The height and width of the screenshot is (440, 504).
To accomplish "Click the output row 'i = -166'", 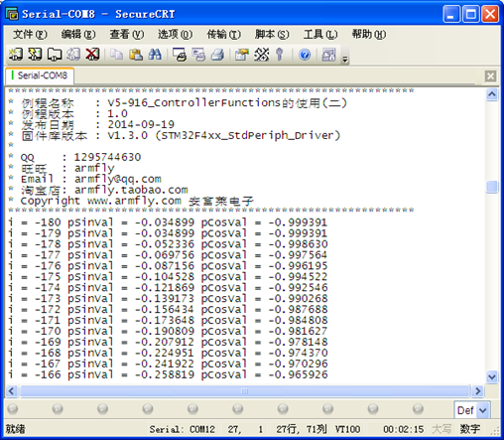I will [x=168, y=374].
